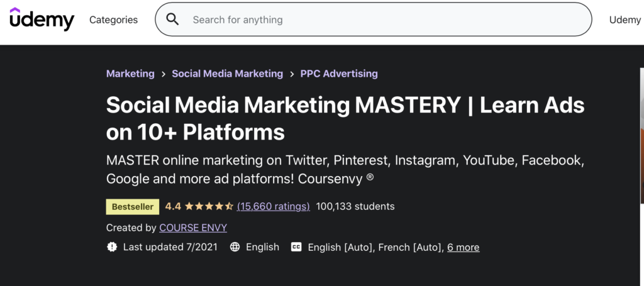Click the course title heading

pos(345,118)
